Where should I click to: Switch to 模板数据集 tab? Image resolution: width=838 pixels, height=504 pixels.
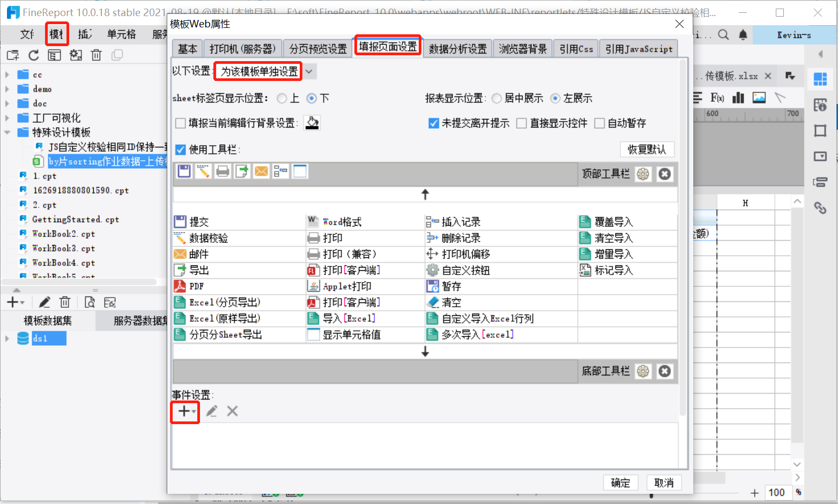click(48, 321)
